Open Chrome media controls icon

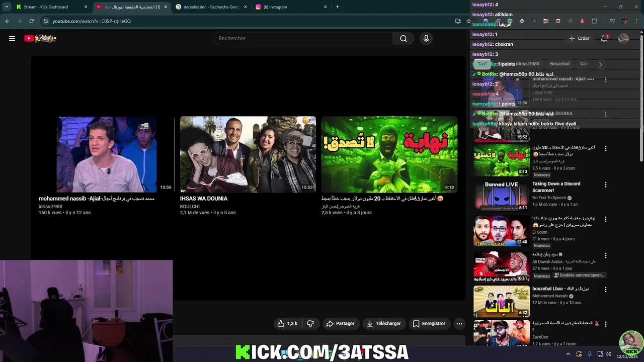(x=612, y=21)
